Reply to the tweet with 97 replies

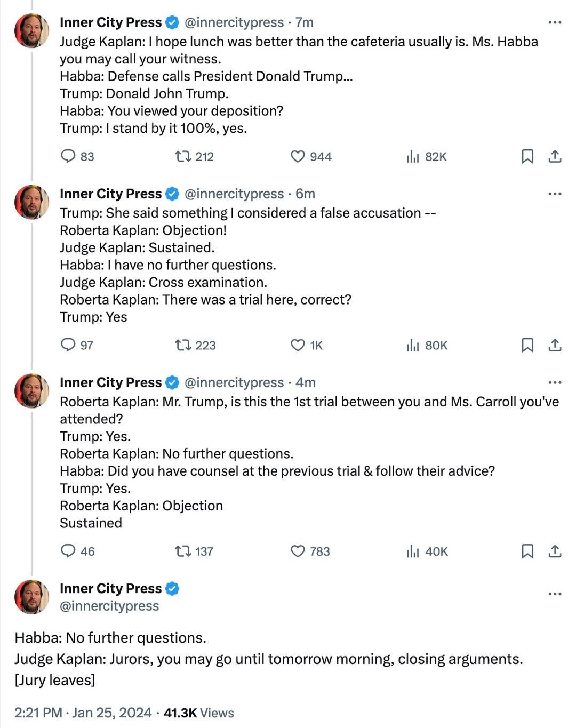pyautogui.click(x=68, y=345)
